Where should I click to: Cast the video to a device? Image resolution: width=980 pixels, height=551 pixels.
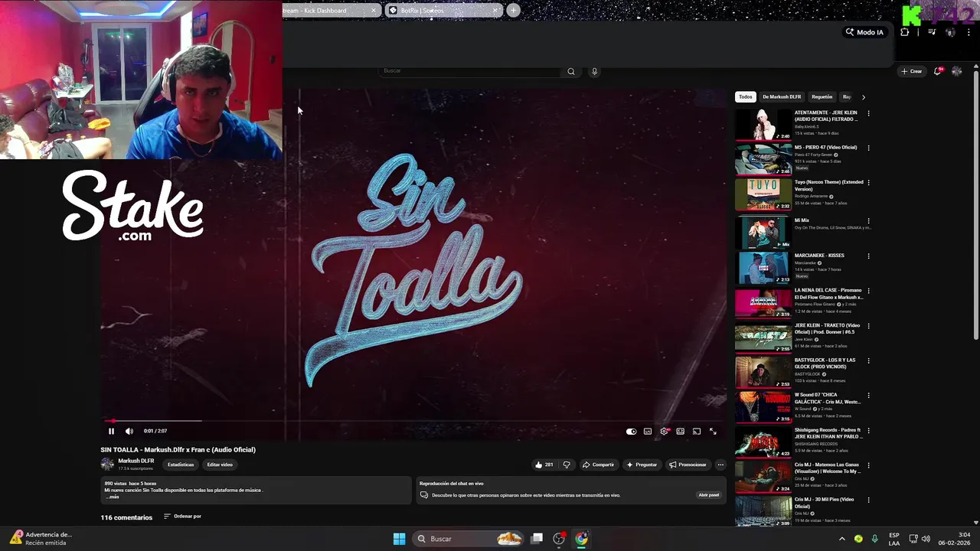[x=697, y=432]
